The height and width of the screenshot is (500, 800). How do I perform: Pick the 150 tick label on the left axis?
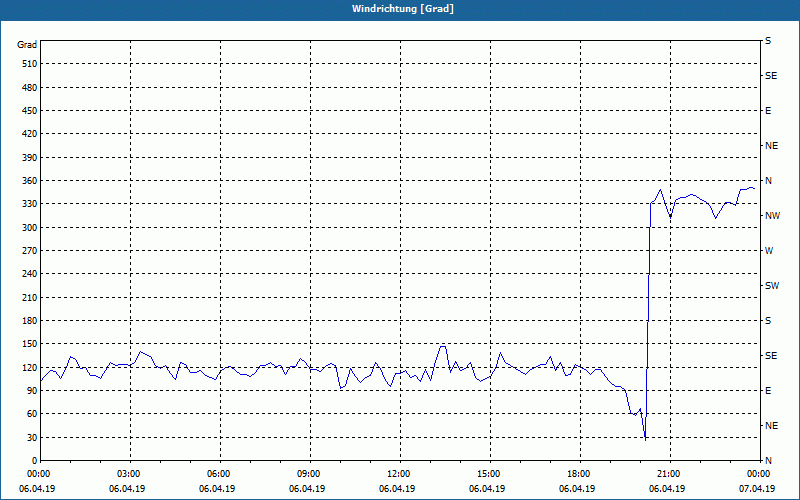click(x=30, y=344)
